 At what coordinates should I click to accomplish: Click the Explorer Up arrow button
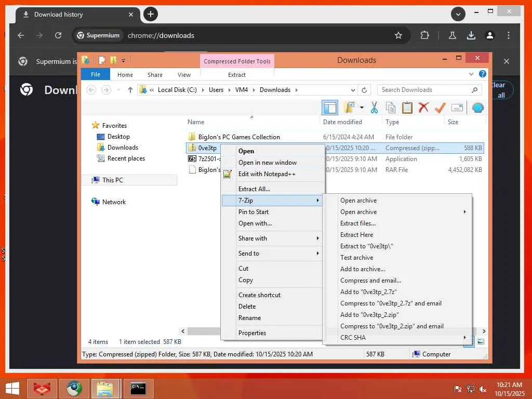click(130, 90)
